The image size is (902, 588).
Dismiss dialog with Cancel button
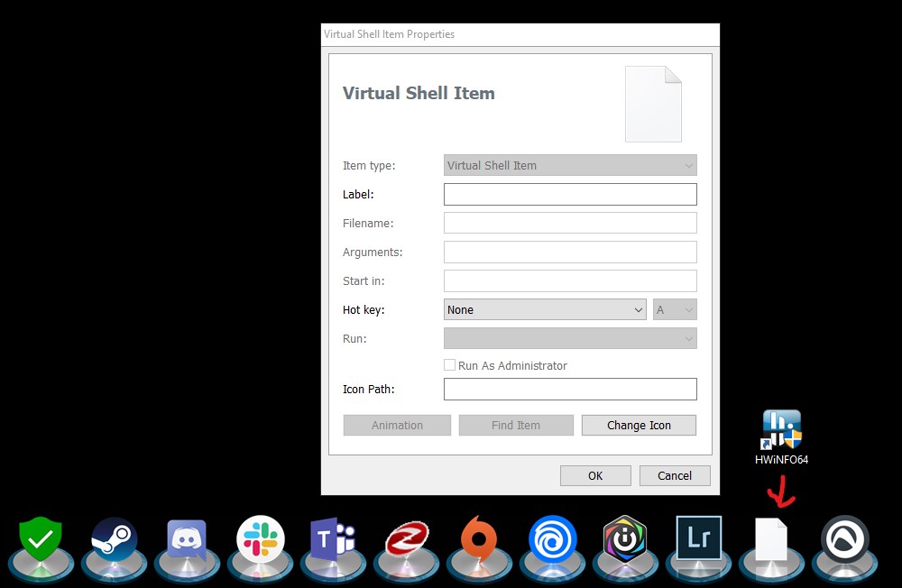675,475
